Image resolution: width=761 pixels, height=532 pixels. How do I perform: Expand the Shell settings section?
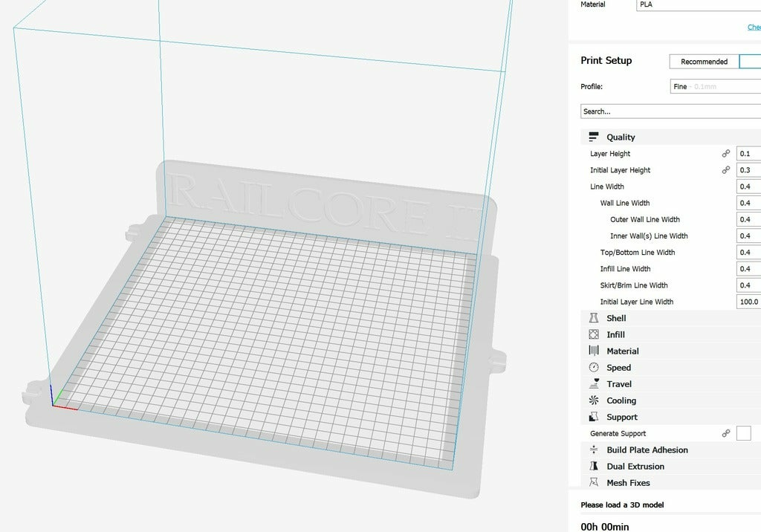[671, 318]
